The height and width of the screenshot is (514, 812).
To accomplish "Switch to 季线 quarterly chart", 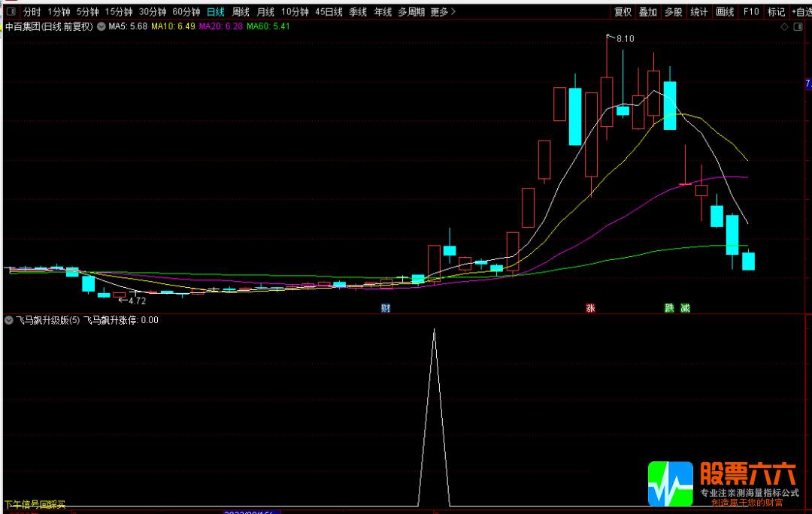I will tap(358, 11).
